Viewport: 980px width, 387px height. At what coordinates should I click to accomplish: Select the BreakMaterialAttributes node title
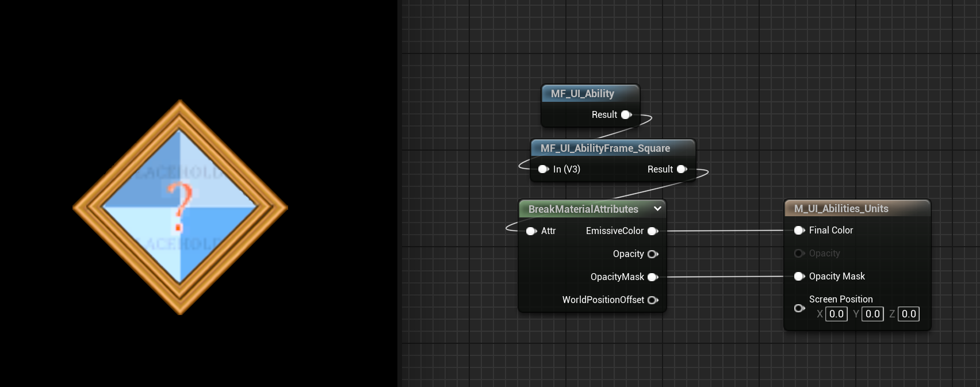click(x=583, y=209)
